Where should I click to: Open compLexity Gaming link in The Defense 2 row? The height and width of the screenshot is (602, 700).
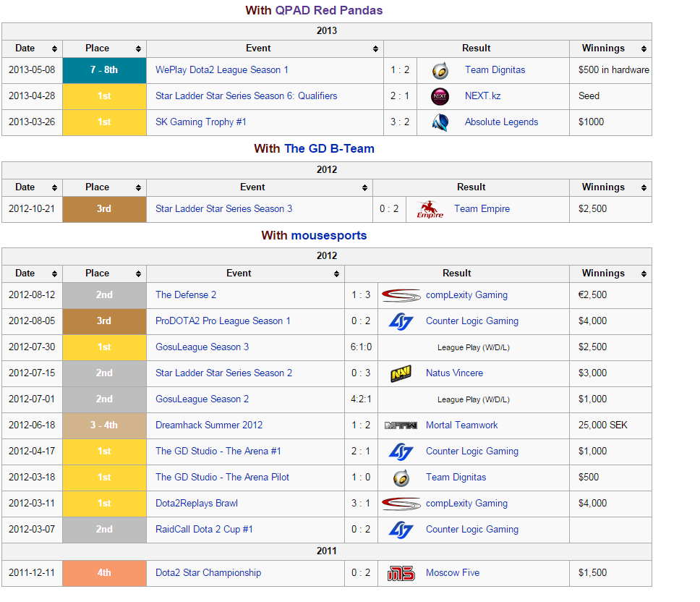(466, 295)
